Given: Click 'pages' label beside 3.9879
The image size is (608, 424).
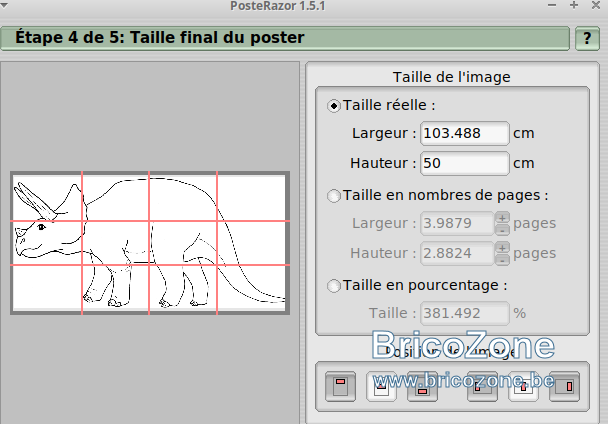Looking at the screenshot, I should click(535, 224).
